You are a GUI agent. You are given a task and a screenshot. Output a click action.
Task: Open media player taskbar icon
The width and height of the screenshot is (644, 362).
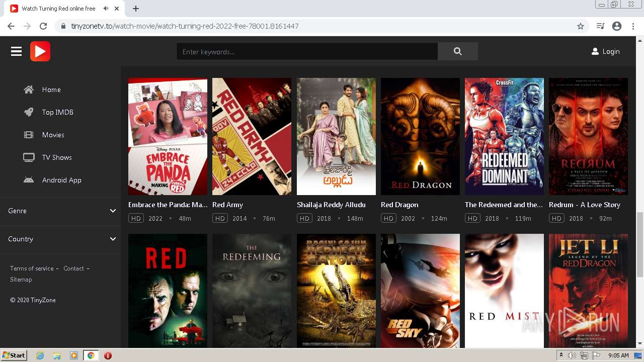74,355
